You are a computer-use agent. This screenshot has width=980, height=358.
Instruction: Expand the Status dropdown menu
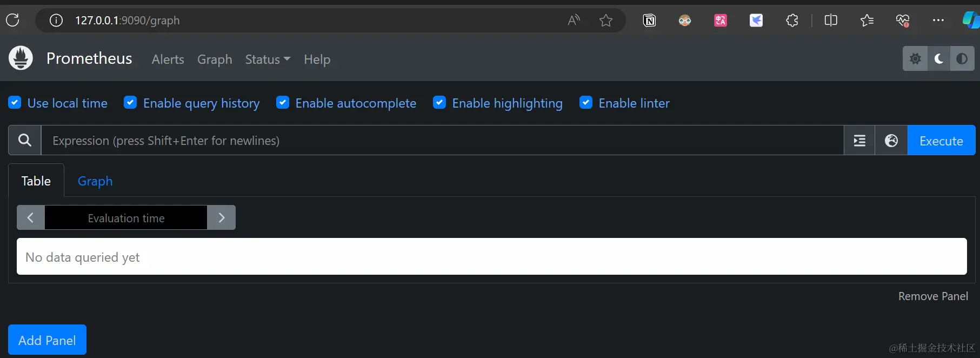pyautogui.click(x=268, y=59)
